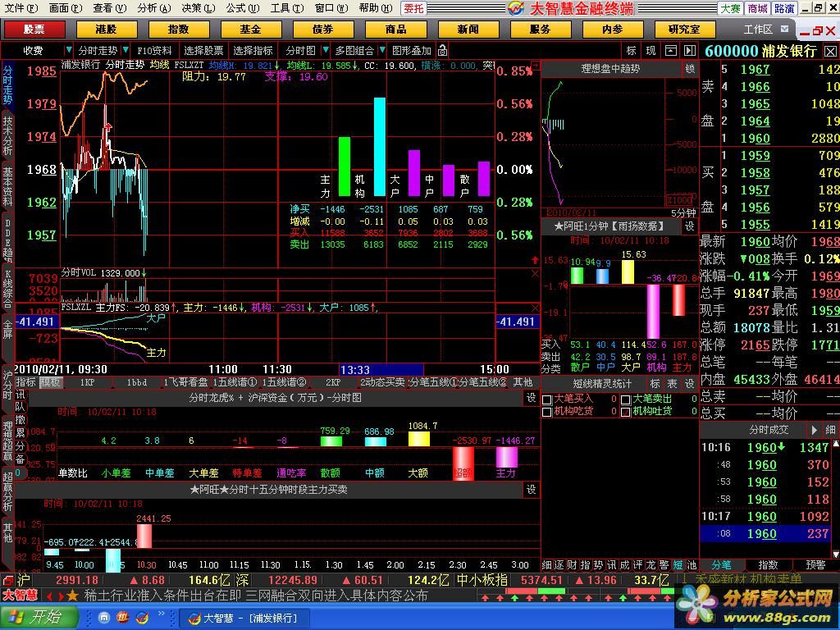Image resolution: width=840 pixels, height=630 pixels.
Task: Click the 研究室 navigation button
Action: tap(684, 29)
